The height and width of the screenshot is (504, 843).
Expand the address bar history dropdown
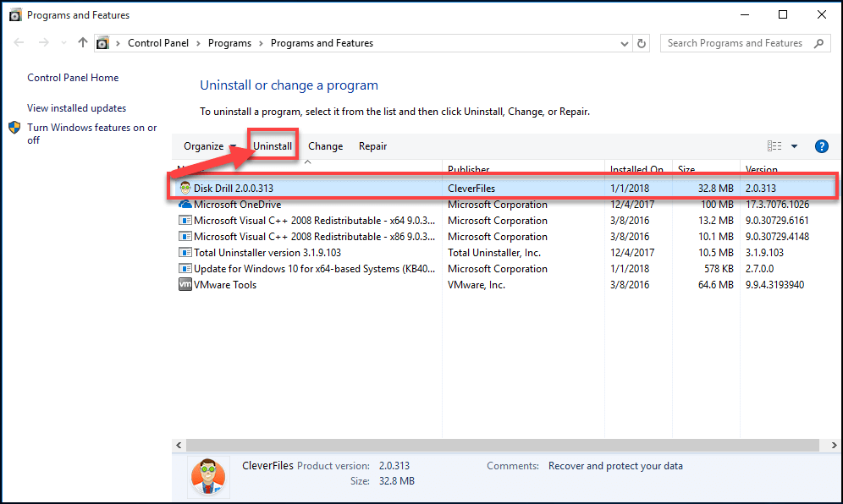624,43
